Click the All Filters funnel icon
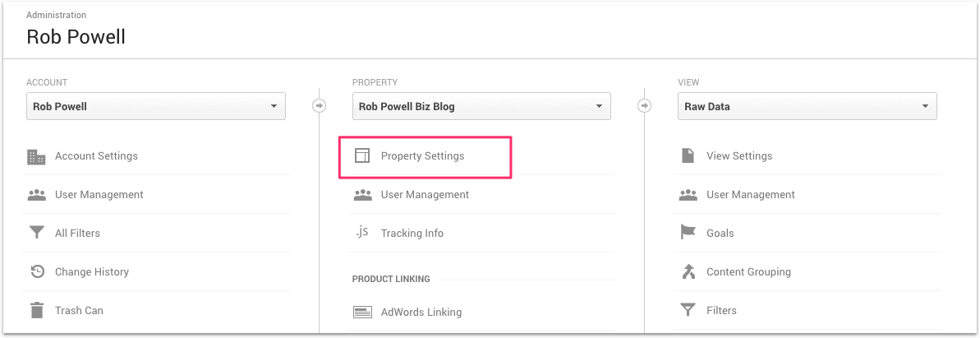This screenshot has height=338, width=980. pyautogui.click(x=36, y=234)
